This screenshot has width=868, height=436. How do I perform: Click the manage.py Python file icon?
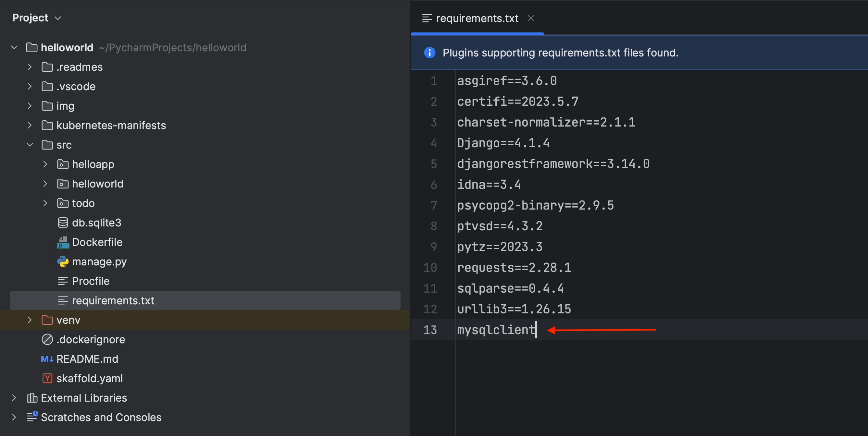coord(63,261)
